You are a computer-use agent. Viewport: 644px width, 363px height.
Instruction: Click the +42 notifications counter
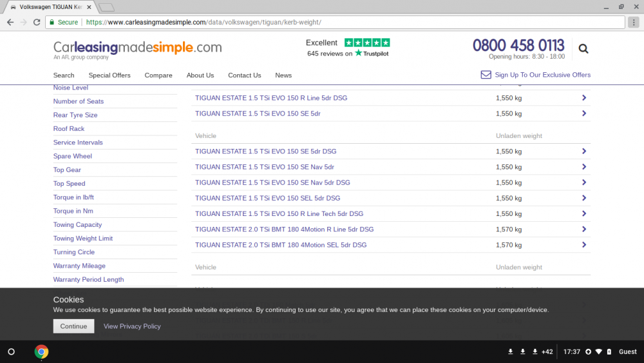547,351
